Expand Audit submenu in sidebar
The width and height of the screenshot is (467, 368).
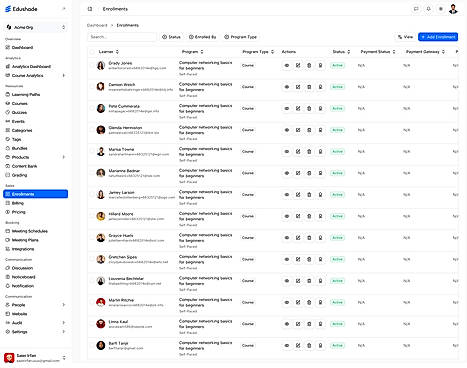(x=63, y=323)
